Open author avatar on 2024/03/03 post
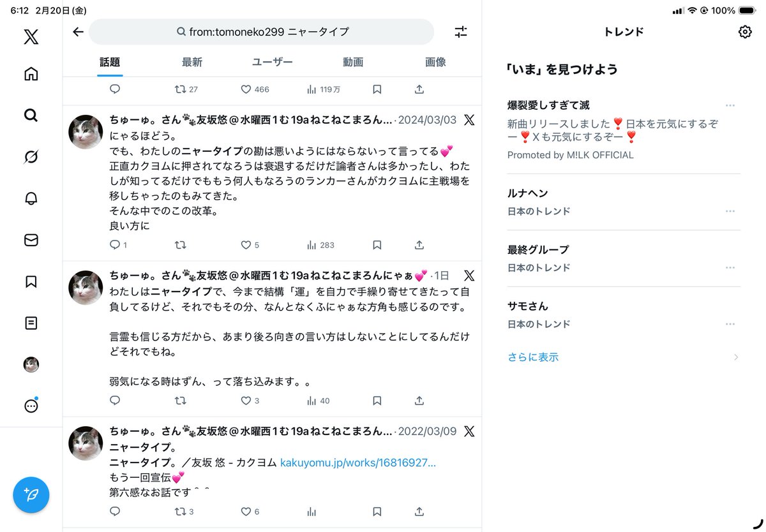 tap(86, 132)
